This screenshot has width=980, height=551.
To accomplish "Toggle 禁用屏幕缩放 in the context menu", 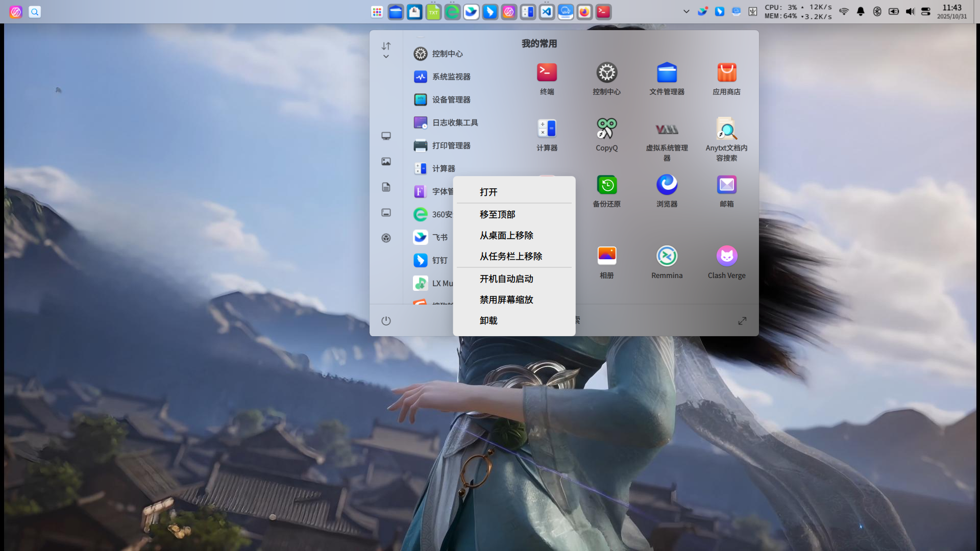I will 514,299.
